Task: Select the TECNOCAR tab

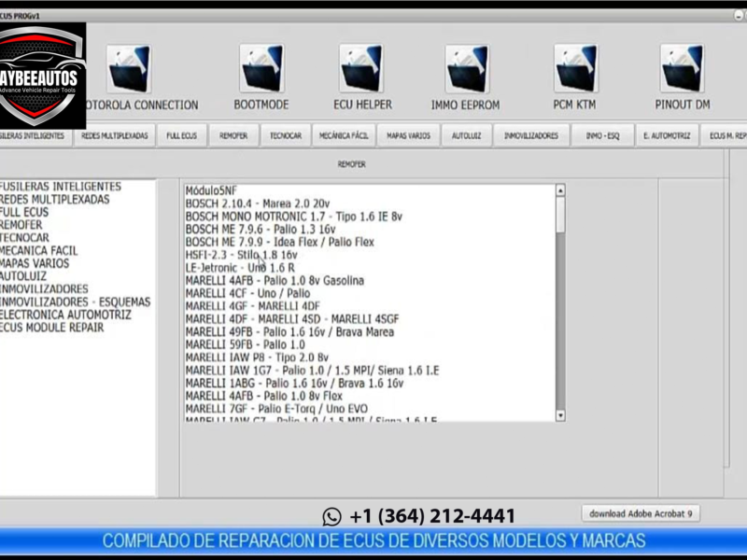Action: coord(286,135)
